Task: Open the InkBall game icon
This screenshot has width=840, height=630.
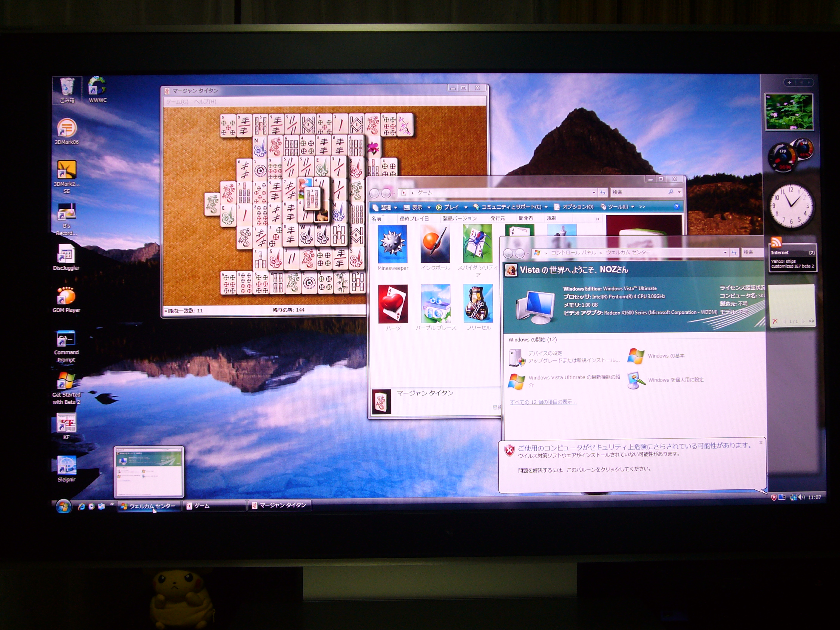Action: 435,244
